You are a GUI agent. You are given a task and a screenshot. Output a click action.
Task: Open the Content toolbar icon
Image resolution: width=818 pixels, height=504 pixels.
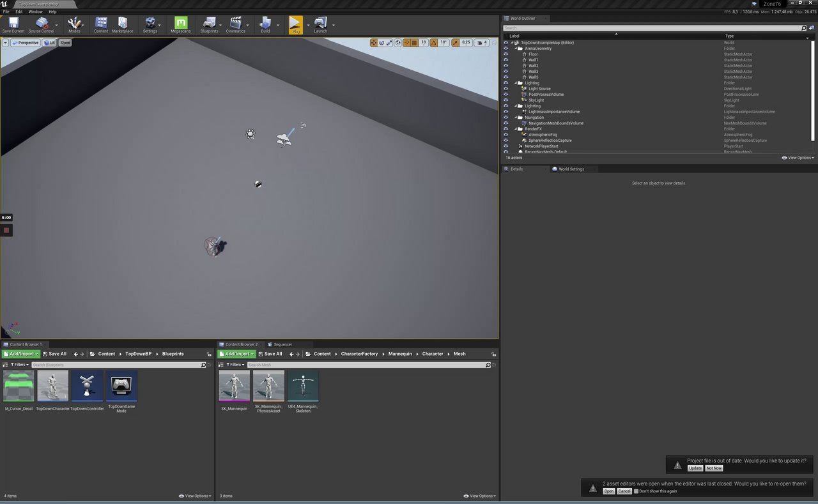coord(101,25)
